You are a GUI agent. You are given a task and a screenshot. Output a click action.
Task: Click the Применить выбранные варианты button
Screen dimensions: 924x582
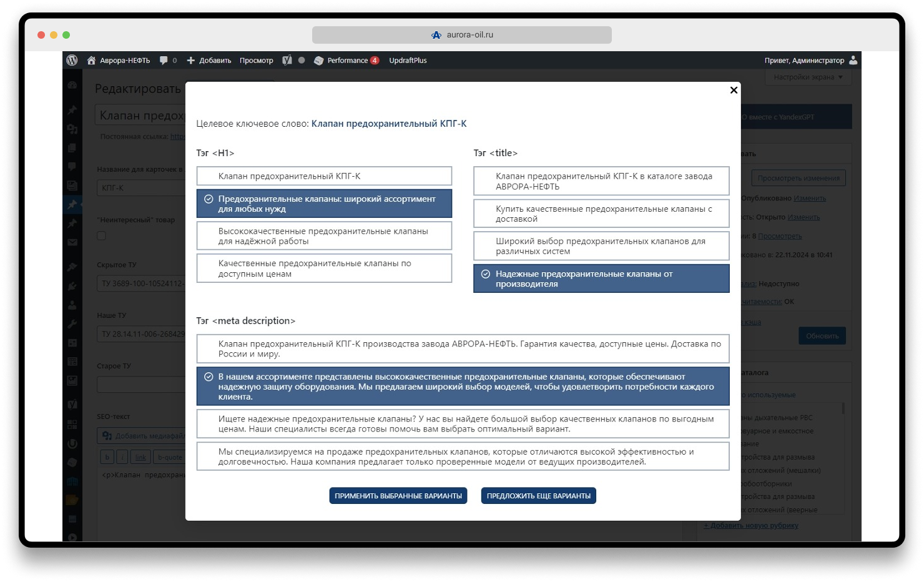point(398,496)
